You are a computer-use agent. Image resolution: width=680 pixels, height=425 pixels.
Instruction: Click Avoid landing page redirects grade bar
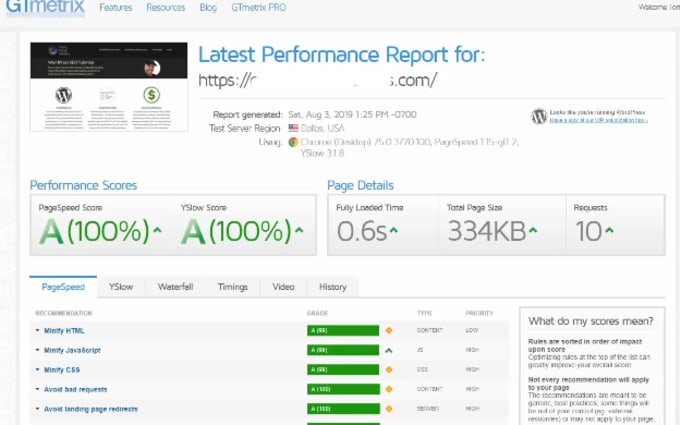[x=343, y=409]
